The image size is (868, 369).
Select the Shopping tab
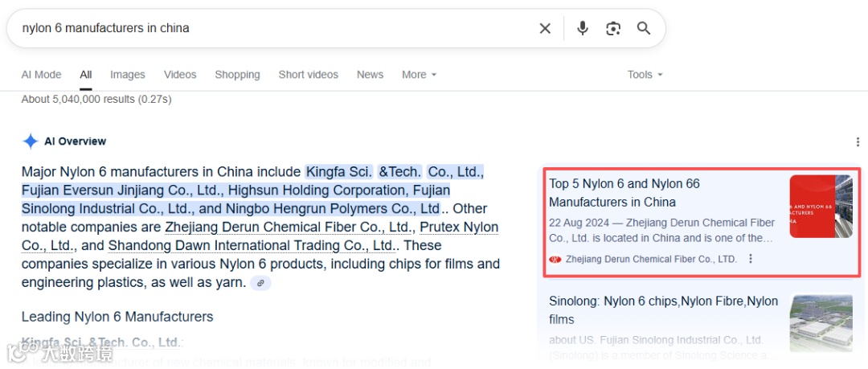pyautogui.click(x=237, y=75)
